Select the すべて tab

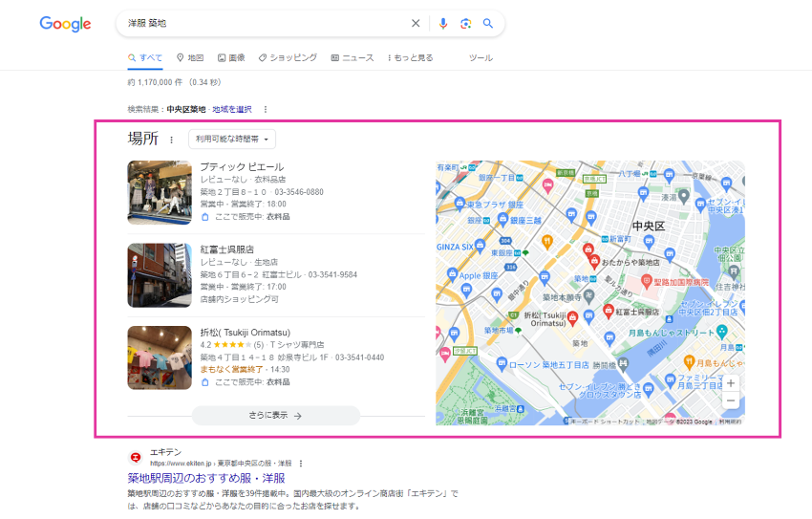[x=145, y=58]
